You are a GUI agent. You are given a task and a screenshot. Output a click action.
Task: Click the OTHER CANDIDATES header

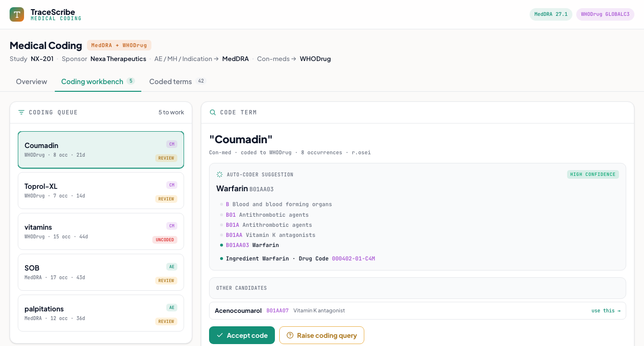(x=241, y=288)
